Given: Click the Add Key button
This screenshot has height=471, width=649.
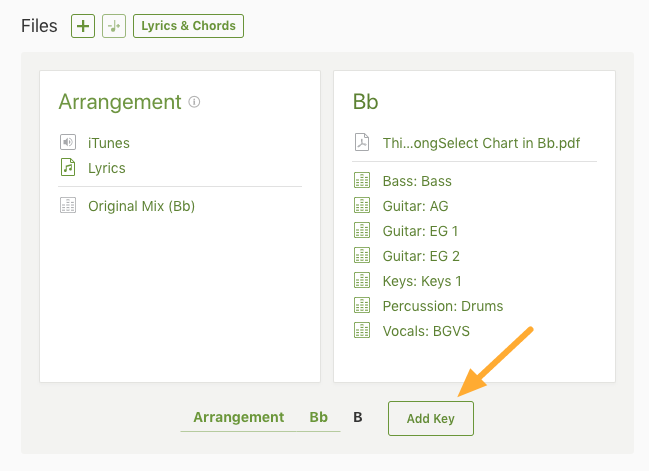Looking at the screenshot, I should [431, 418].
